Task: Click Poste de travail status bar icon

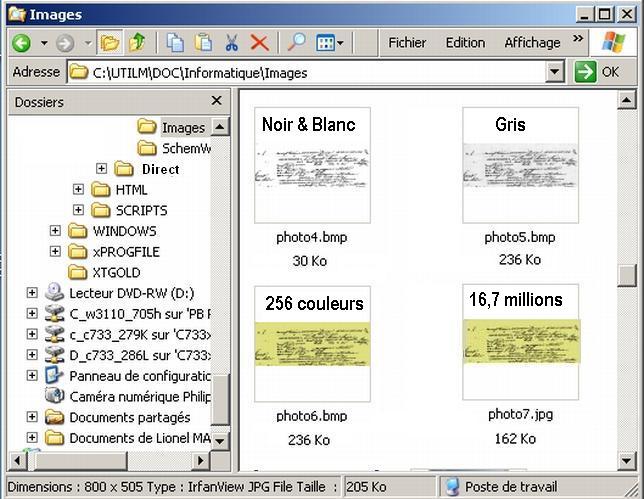Action: coord(452,487)
